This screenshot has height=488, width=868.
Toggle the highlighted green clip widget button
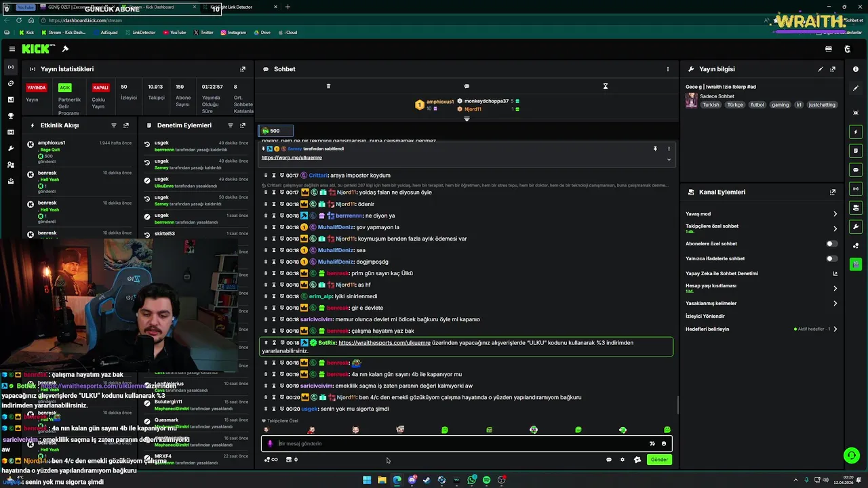856,264
